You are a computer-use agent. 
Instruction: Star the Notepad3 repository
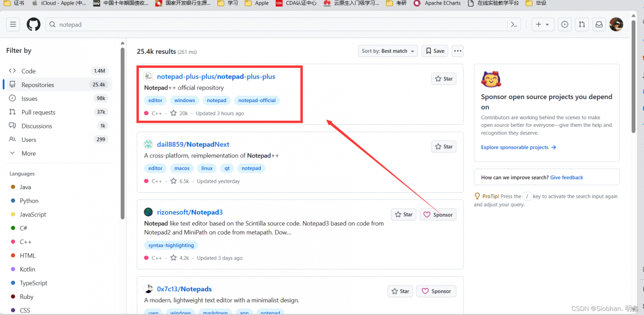pyautogui.click(x=404, y=214)
